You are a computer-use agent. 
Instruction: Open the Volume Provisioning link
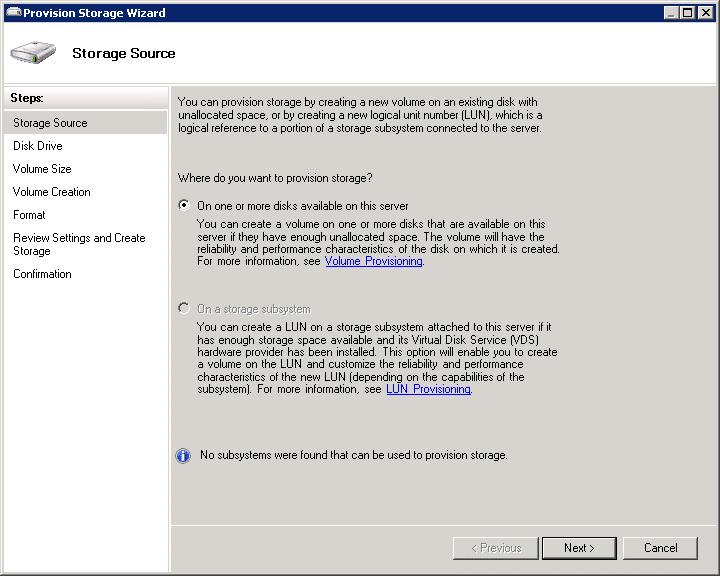373,261
